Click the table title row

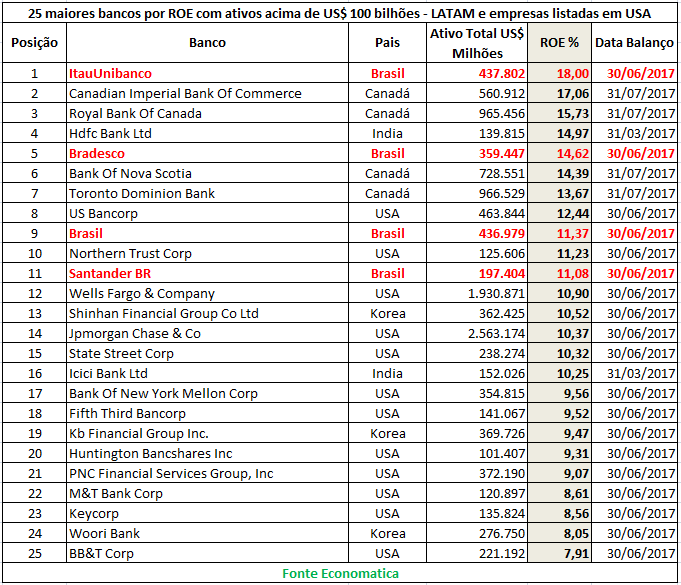click(x=340, y=14)
